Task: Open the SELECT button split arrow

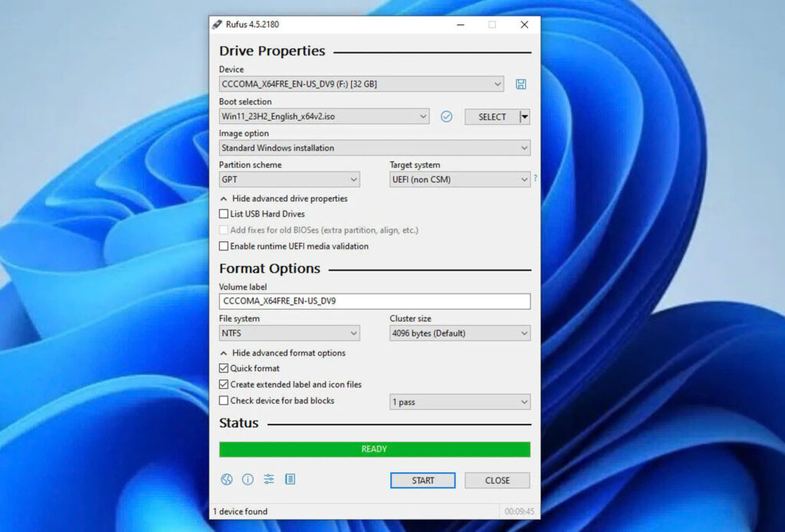Action: click(524, 117)
